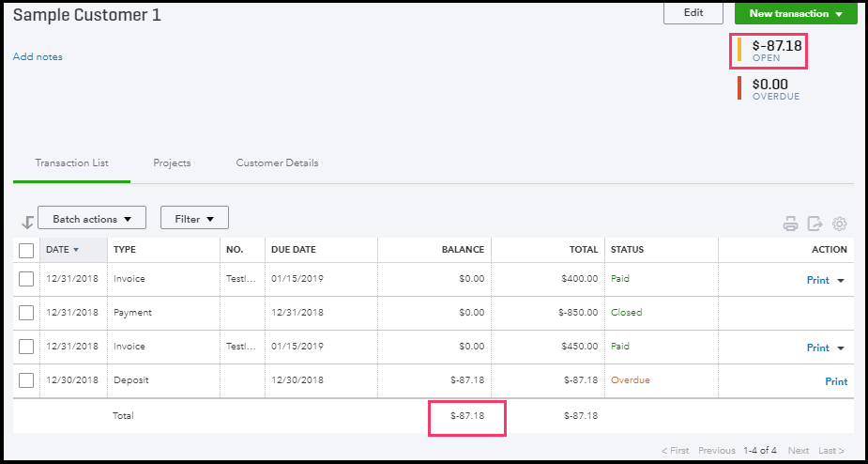Click the Paid status of the $400.00 invoice
The width and height of the screenshot is (868, 464).
click(620, 279)
